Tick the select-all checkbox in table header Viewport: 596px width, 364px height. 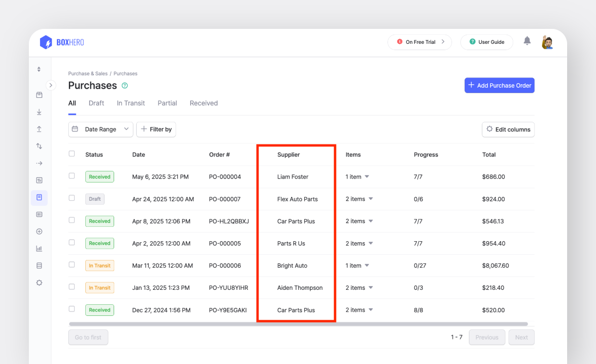tap(72, 154)
